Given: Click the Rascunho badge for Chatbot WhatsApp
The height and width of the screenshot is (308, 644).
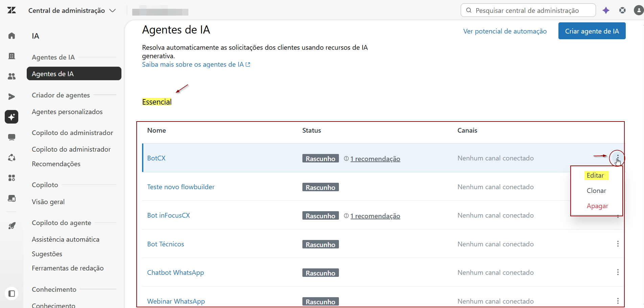Looking at the screenshot, I should (x=320, y=273).
